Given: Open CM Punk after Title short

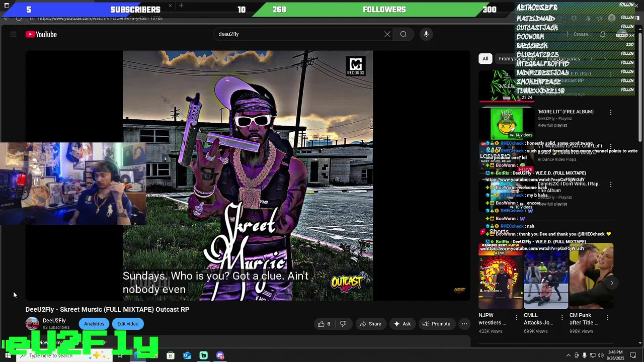Looking at the screenshot, I should [591, 276].
